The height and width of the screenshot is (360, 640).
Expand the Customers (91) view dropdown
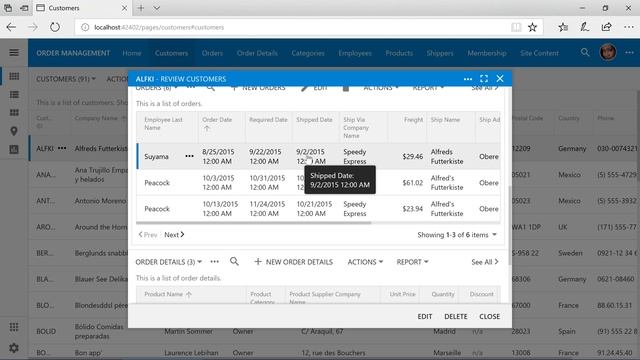click(66, 79)
